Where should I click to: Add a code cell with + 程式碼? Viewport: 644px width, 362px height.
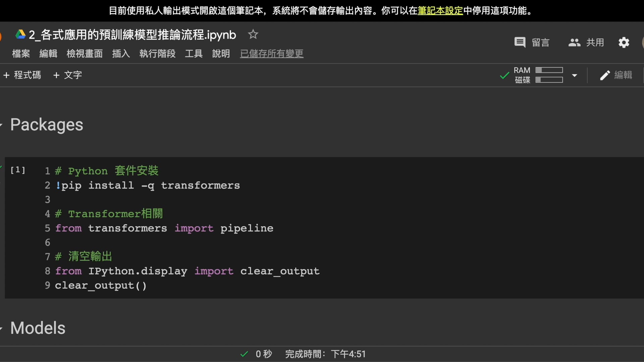click(x=22, y=75)
